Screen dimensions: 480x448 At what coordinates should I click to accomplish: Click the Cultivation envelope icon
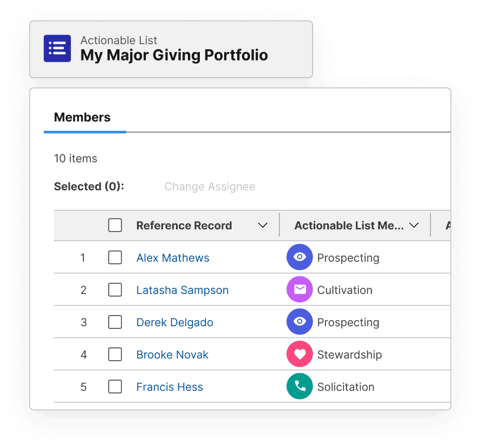pyautogui.click(x=299, y=290)
